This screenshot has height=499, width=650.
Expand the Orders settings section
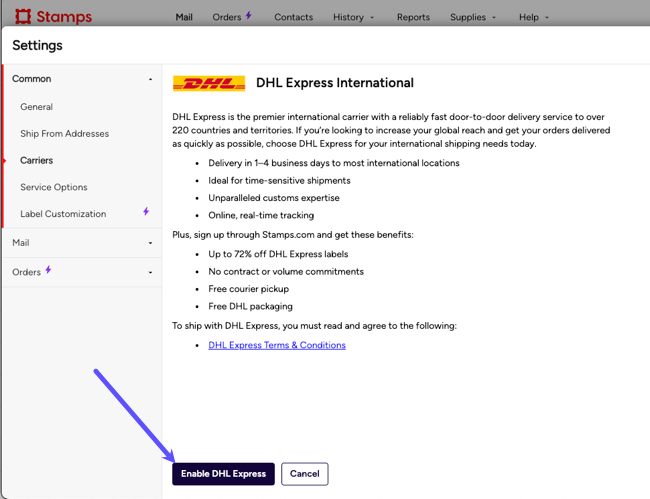[x=82, y=272]
